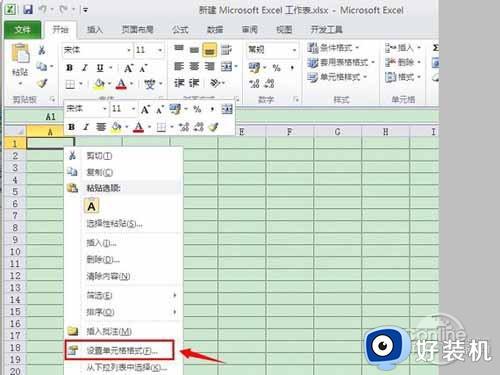Open the Cell Styles dropdown
Viewport: 500px width, 375px height.
point(337,77)
